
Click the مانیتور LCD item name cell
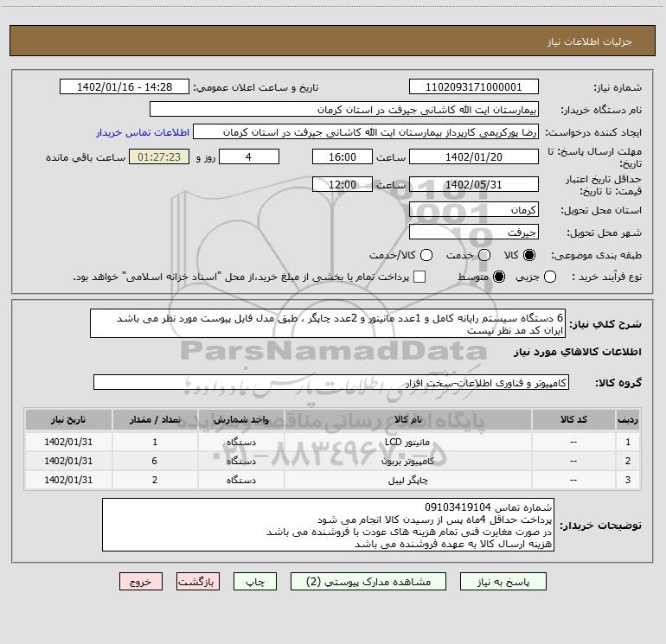tap(407, 442)
